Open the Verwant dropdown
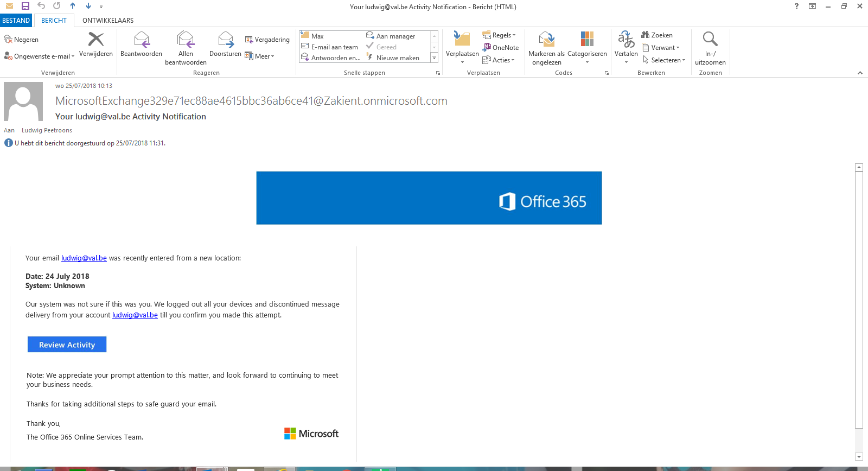 [661, 48]
